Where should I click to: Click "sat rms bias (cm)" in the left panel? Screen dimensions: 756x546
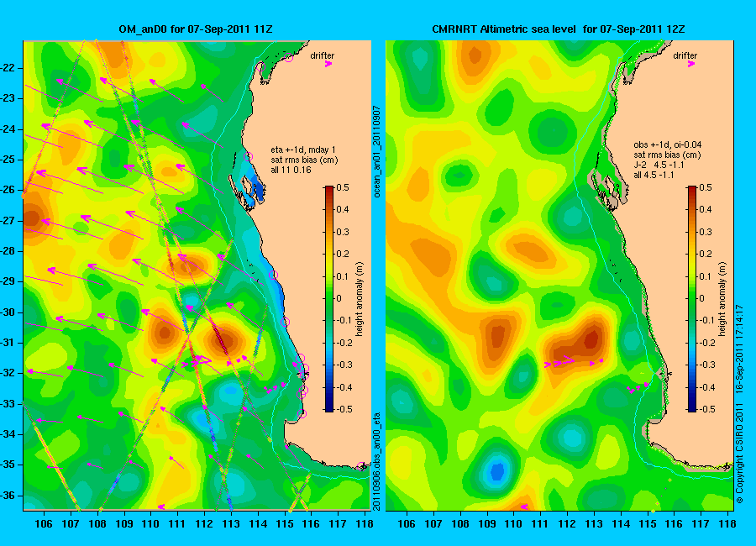point(304,160)
